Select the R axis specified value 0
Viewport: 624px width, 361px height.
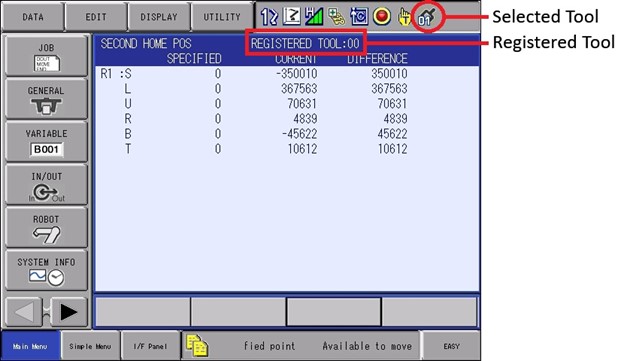coord(218,119)
